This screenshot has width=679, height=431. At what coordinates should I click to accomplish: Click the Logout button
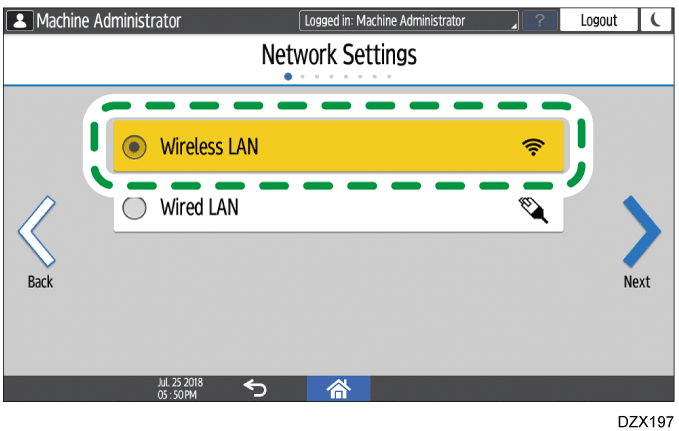point(599,20)
